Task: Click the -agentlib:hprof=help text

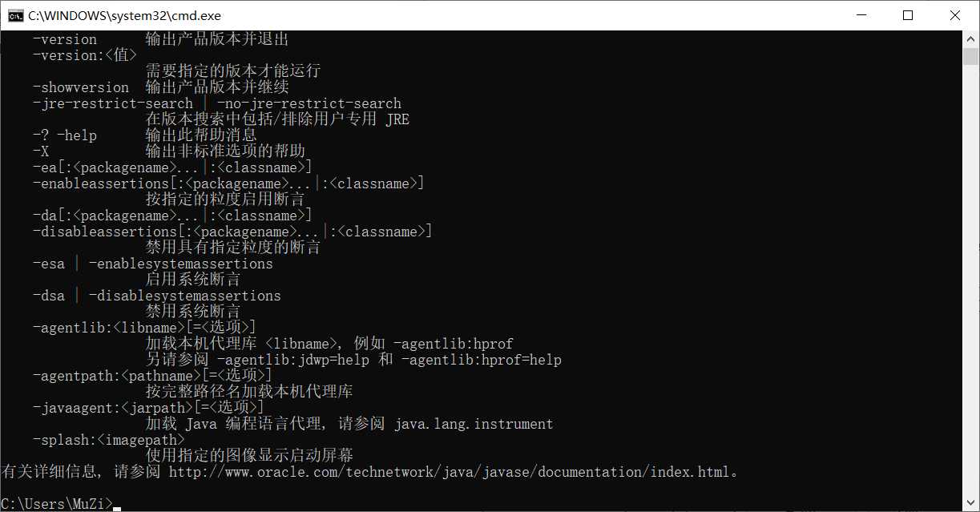Action: pyautogui.click(x=482, y=360)
